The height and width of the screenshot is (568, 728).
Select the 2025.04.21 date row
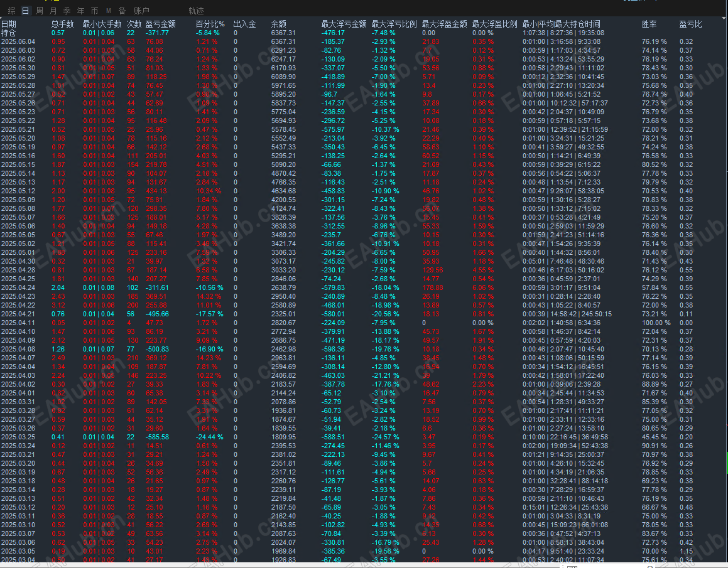pyautogui.click(x=18, y=314)
